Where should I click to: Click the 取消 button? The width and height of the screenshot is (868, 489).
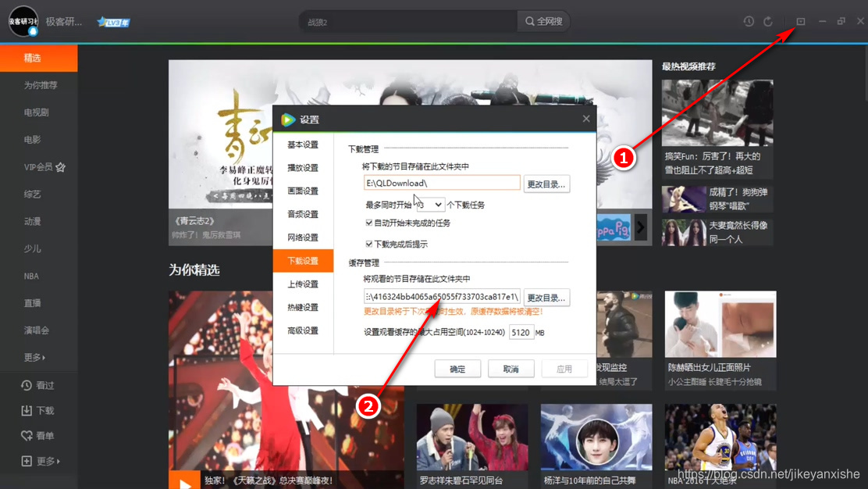click(510, 369)
